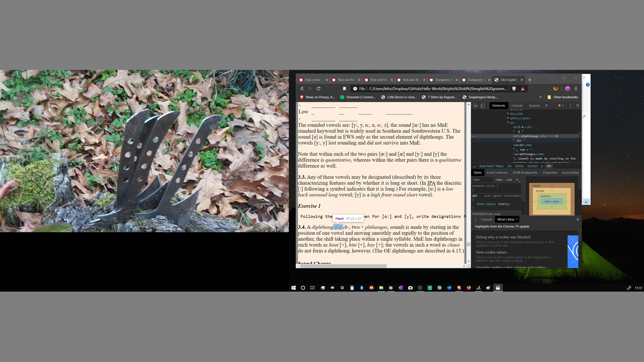Toggle the .cls class editor
Image resolution: width=644 pixels, height=362 pixels.
click(x=509, y=179)
